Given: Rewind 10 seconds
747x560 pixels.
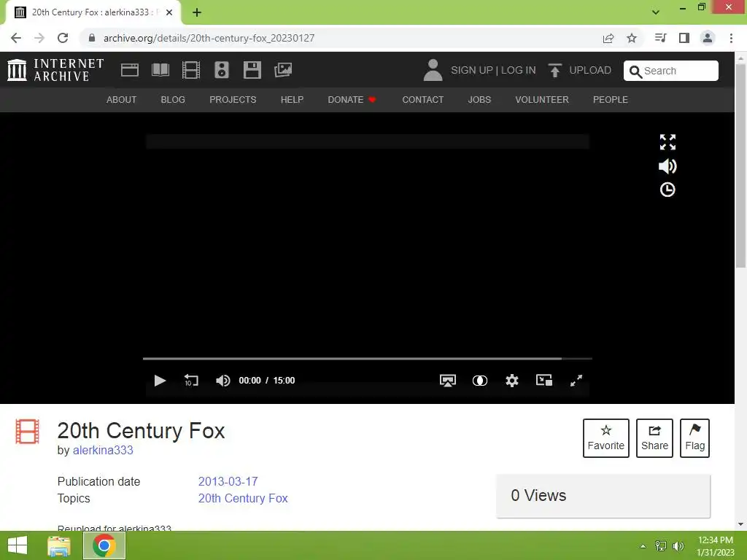Looking at the screenshot, I should [x=191, y=381].
